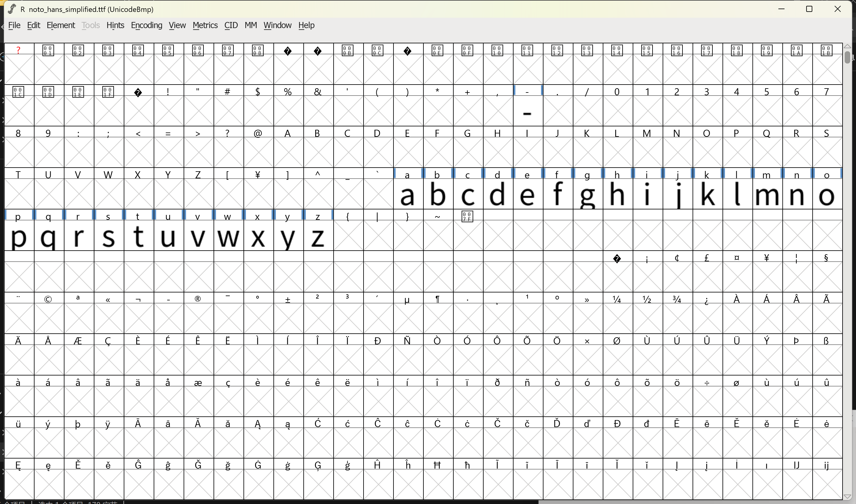Image resolution: width=856 pixels, height=504 pixels.
Task: Open the View menu
Action: click(177, 25)
